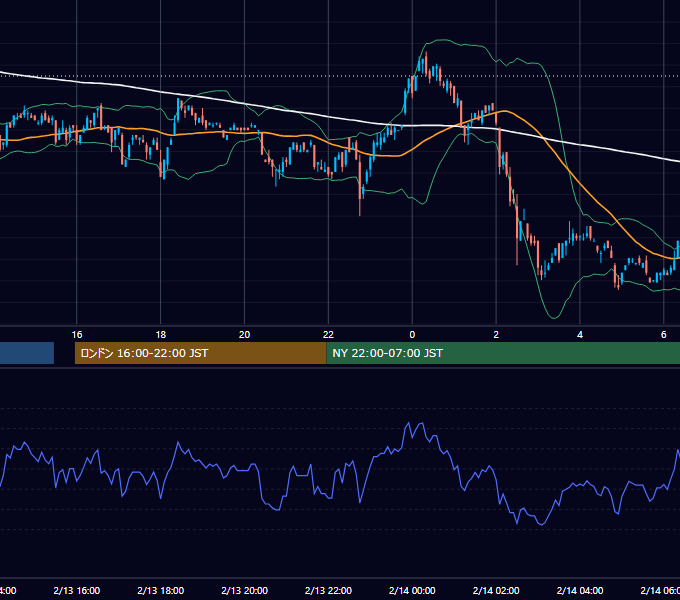Click hour label 0 on upper axis
The image size is (680, 600).
[x=412, y=335]
